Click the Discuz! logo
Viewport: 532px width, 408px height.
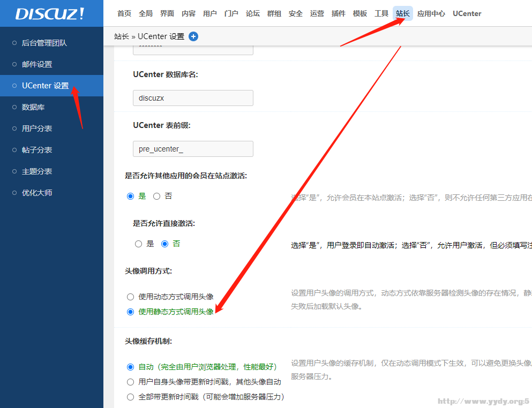pos(50,14)
